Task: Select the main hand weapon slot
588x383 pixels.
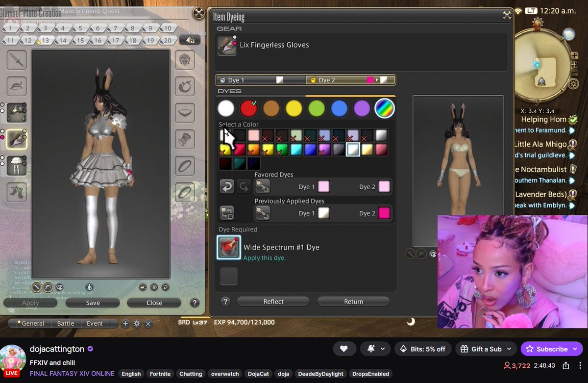Action: [x=17, y=61]
